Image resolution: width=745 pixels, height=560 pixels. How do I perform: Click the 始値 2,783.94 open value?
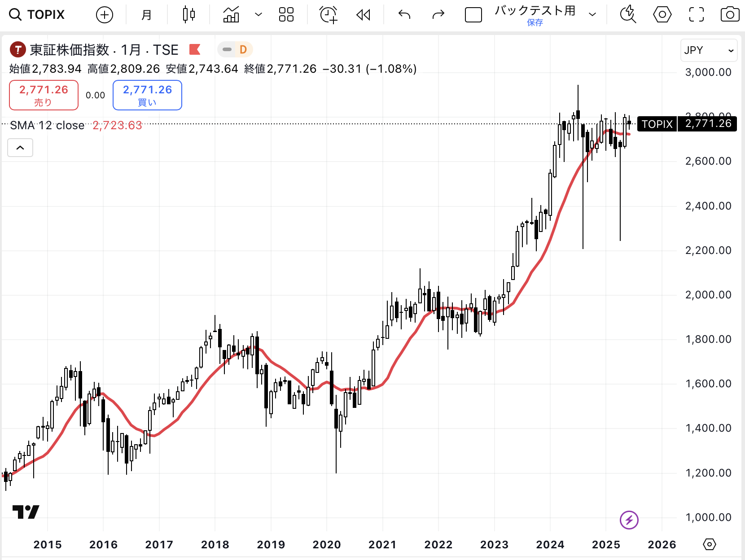(45, 69)
